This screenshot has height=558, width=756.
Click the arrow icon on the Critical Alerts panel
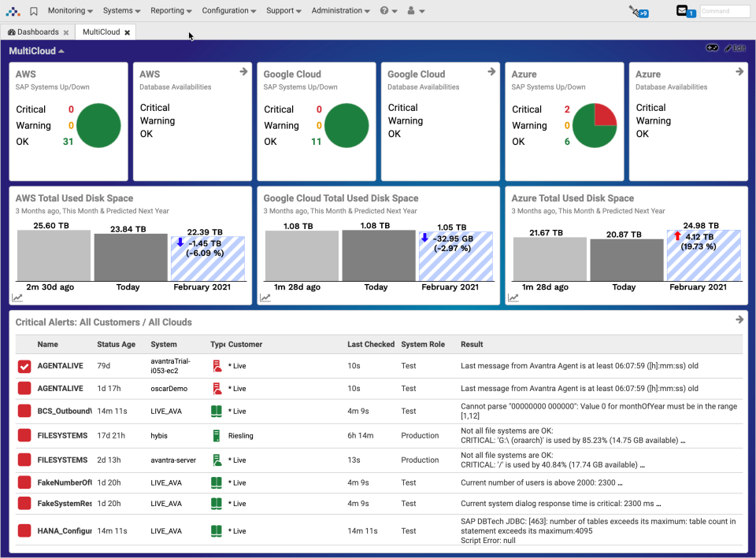(739, 320)
